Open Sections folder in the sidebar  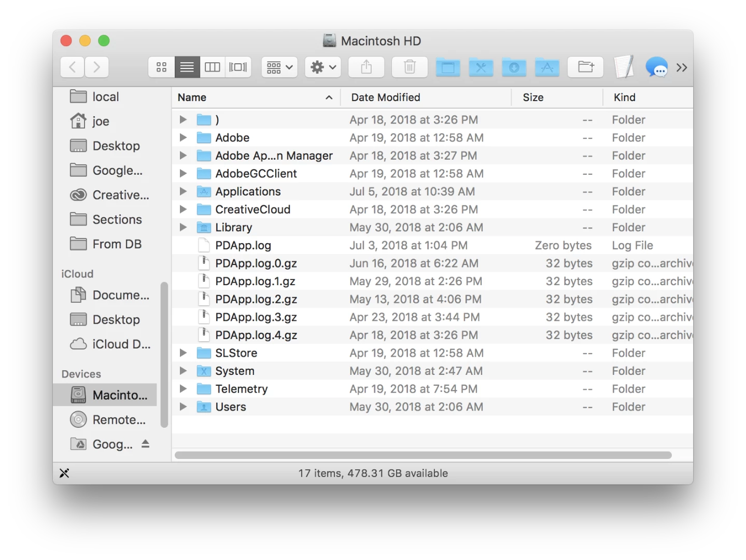[x=106, y=219]
